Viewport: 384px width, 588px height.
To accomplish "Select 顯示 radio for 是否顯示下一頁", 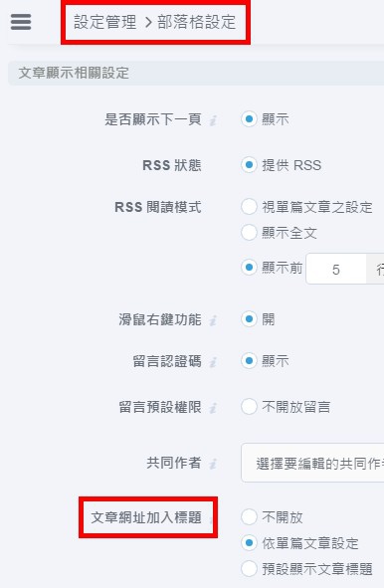I will [x=249, y=119].
